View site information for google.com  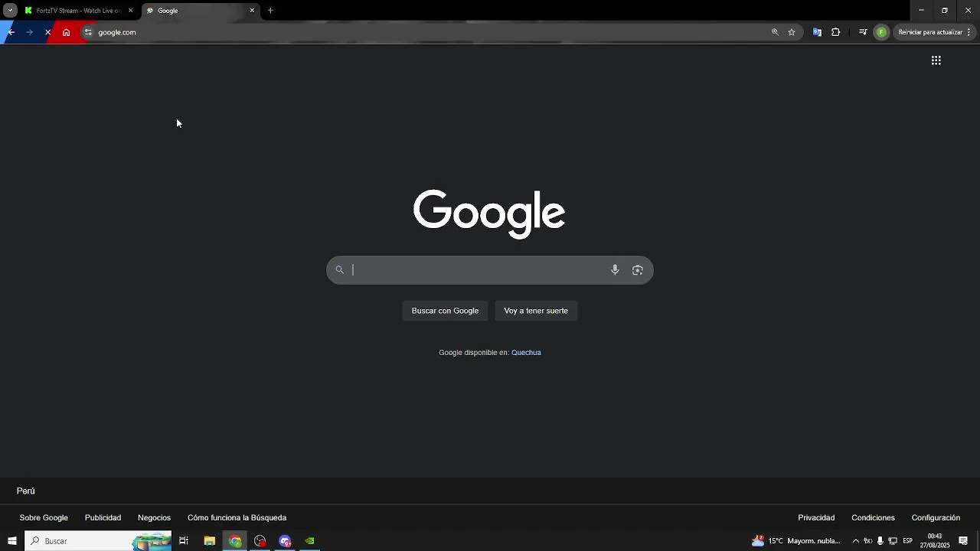pos(88,32)
